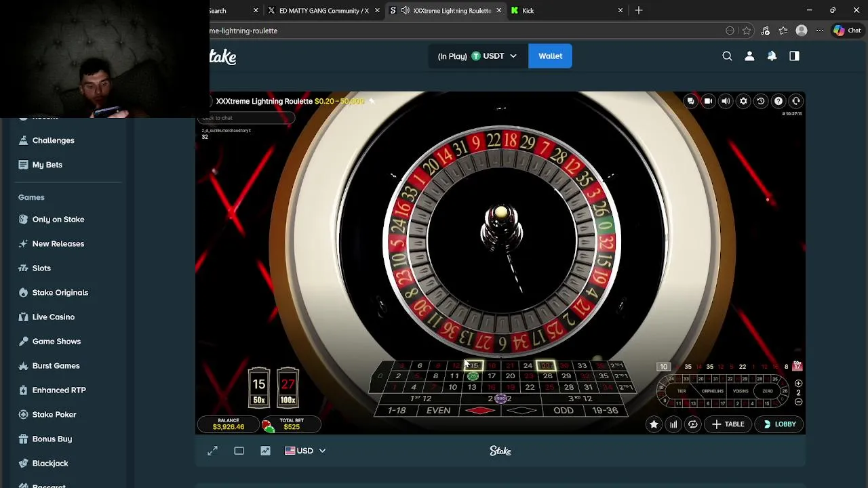Open the Stake user profile icon
The width and height of the screenshot is (868, 488).
(749, 56)
